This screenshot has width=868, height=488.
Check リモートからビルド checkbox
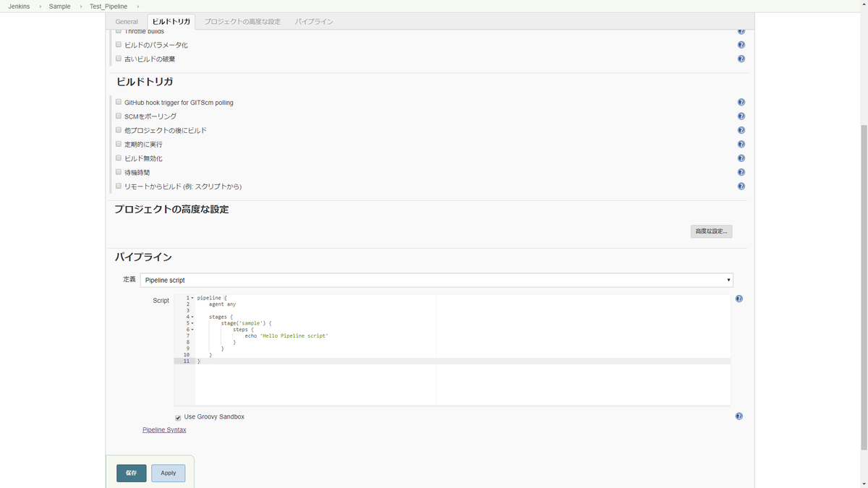point(119,186)
